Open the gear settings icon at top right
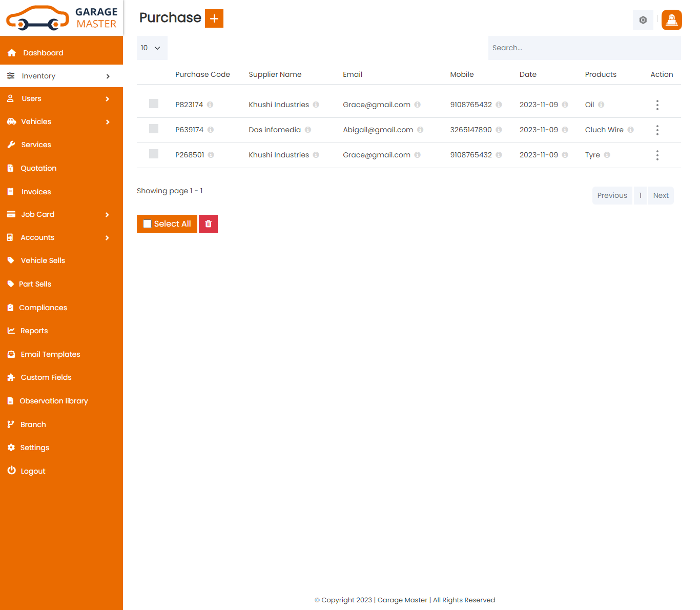Image resolution: width=700 pixels, height=610 pixels. 643,20
